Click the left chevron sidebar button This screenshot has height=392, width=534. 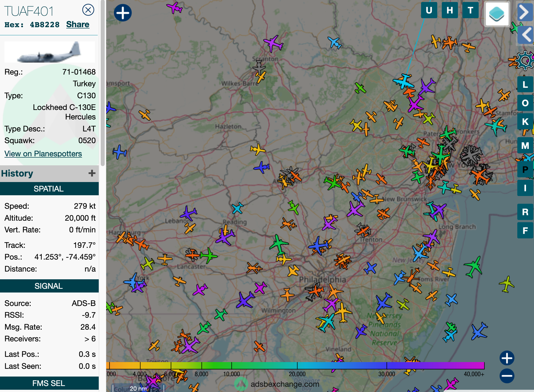tap(525, 35)
